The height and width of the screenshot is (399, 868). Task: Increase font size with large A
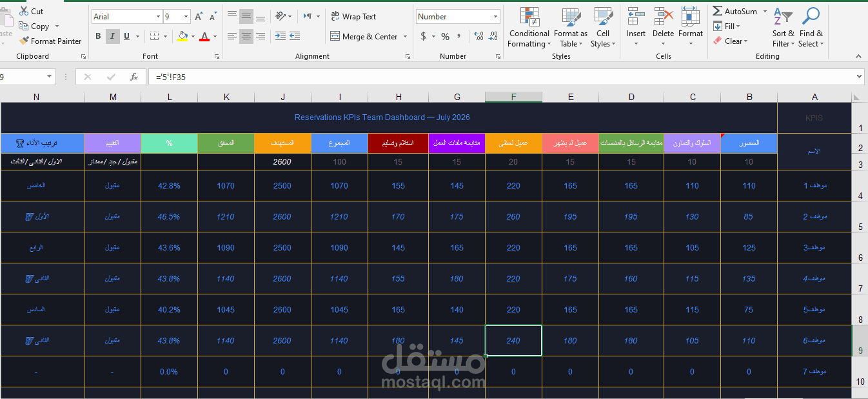tap(198, 17)
